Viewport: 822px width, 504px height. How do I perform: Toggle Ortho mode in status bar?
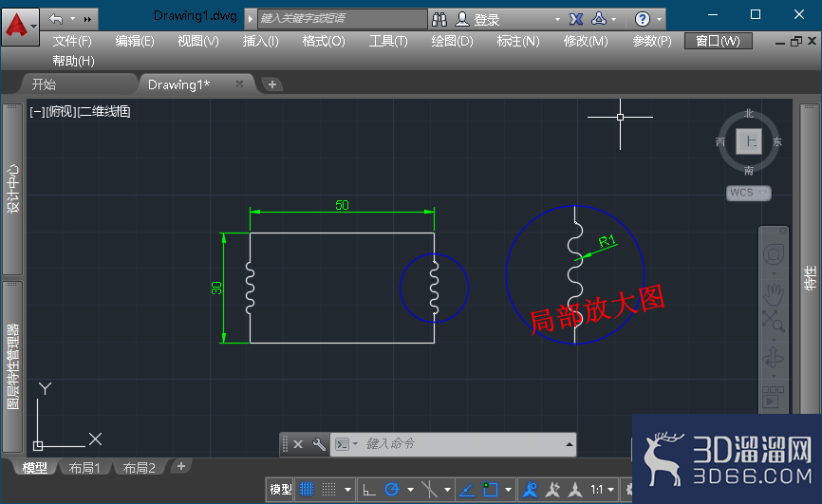[x=369, y=490]
